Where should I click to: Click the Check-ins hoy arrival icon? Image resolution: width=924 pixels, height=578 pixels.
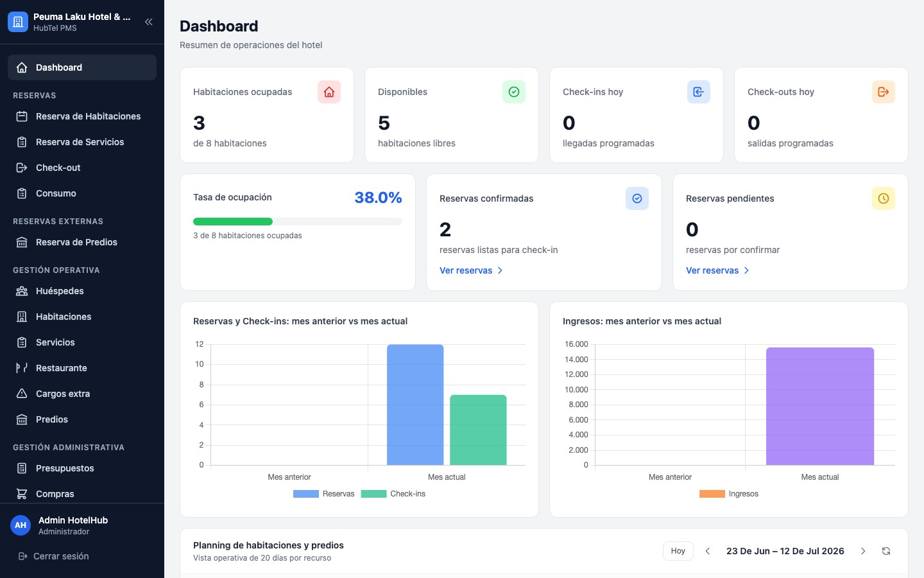[x=699, y=92]
